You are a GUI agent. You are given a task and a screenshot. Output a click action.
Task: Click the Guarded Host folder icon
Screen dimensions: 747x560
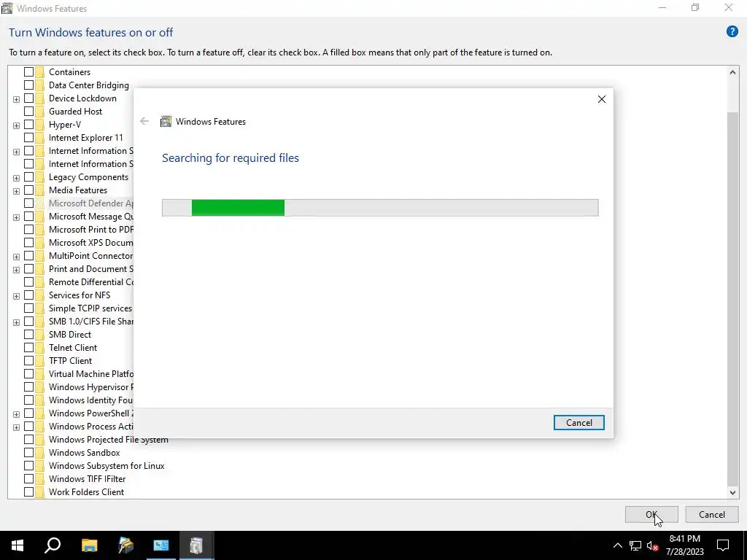tap(39, 112)
